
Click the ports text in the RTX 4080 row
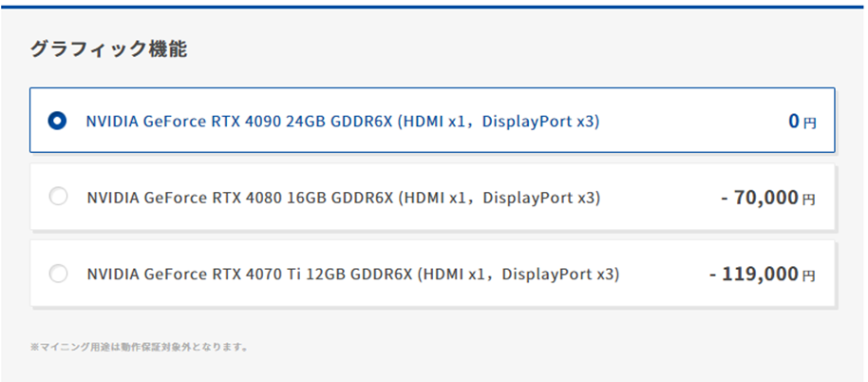(499, 198)
